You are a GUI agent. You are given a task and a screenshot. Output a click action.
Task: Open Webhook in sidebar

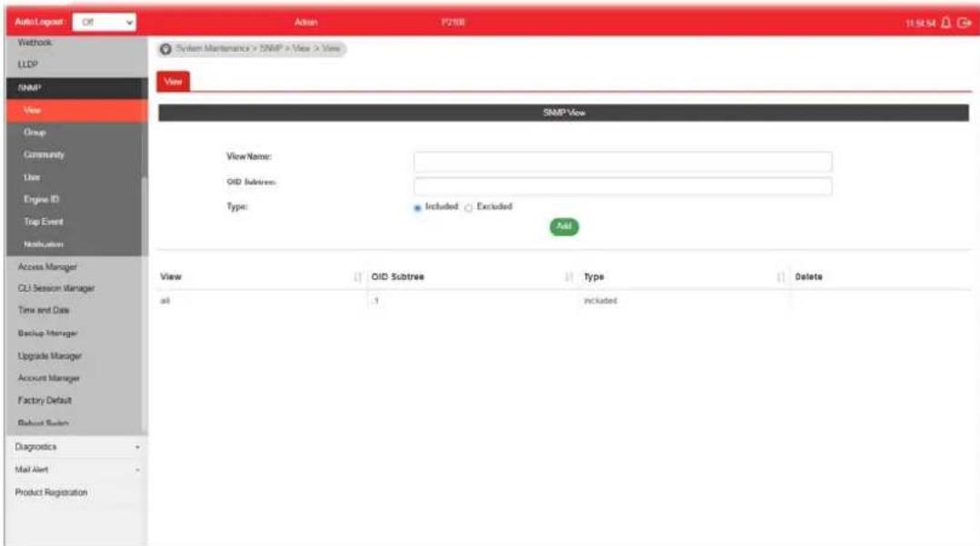35,43
